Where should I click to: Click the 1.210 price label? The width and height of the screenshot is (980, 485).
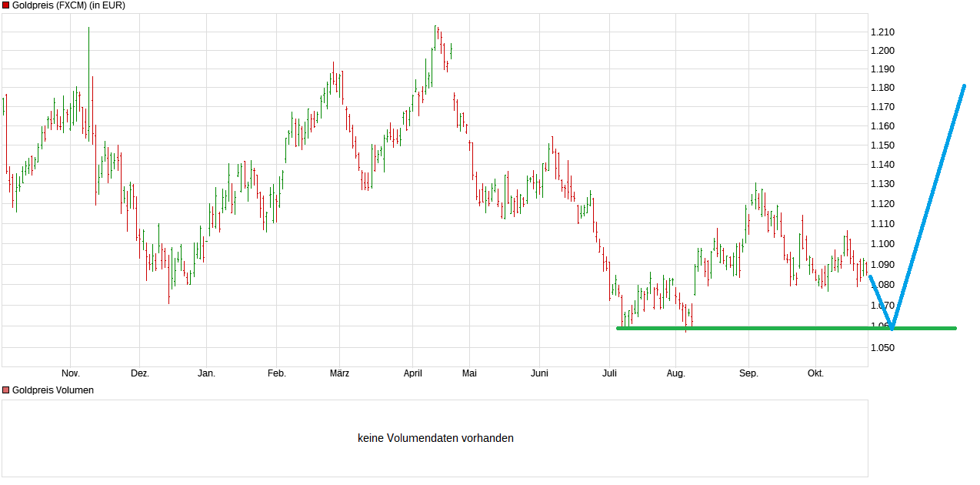[883, 31]
